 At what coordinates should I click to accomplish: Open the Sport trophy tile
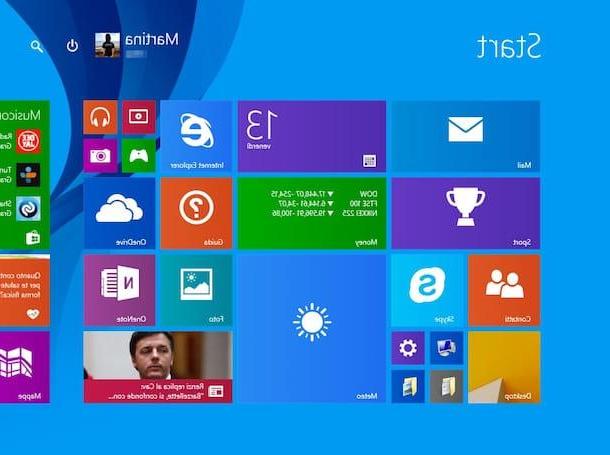click(466, 213)
